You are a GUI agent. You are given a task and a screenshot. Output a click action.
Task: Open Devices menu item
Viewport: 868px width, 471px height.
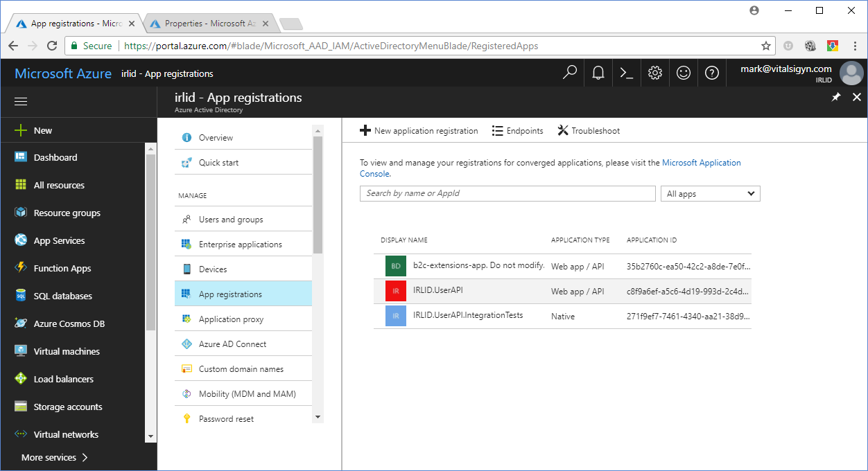tap(243, 269)
